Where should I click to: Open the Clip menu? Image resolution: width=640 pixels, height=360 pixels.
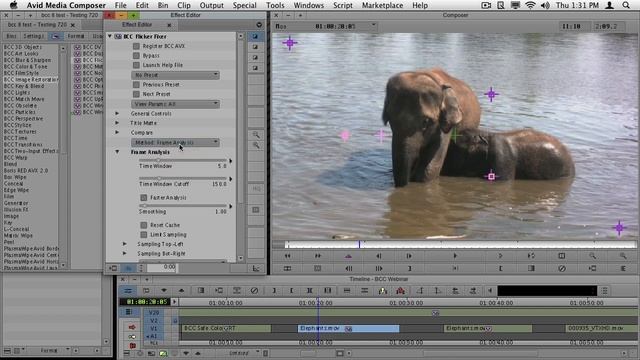(x=184, y=5)
